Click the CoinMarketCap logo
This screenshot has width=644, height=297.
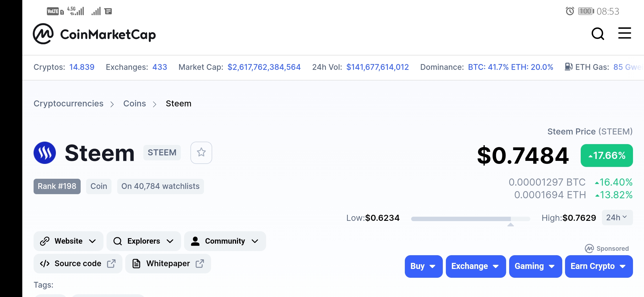coord(94,34)
